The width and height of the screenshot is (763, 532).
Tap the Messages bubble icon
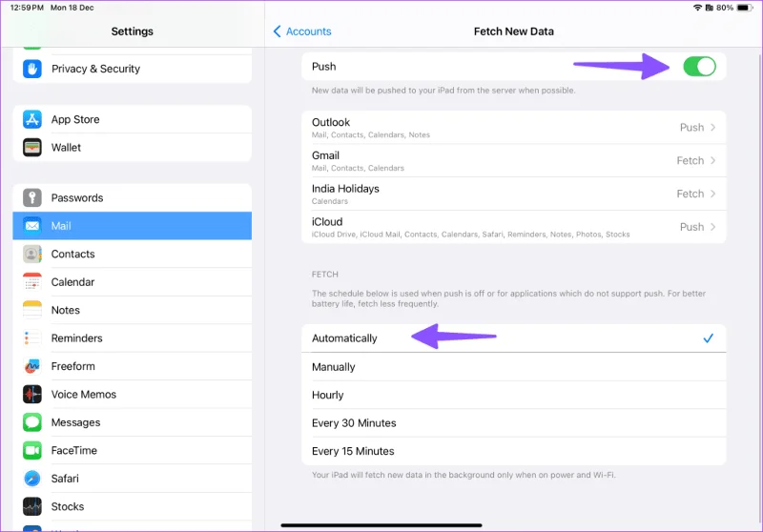32,422
